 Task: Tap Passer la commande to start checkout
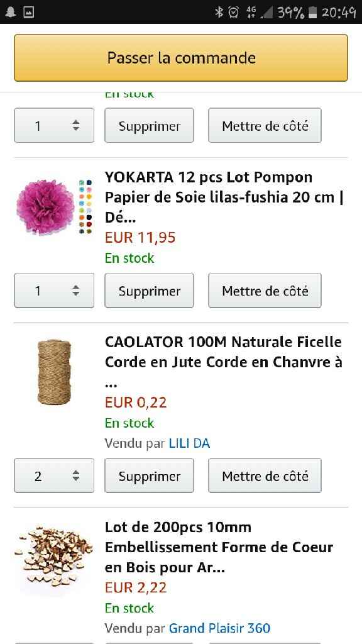click(x=181, y=58)
